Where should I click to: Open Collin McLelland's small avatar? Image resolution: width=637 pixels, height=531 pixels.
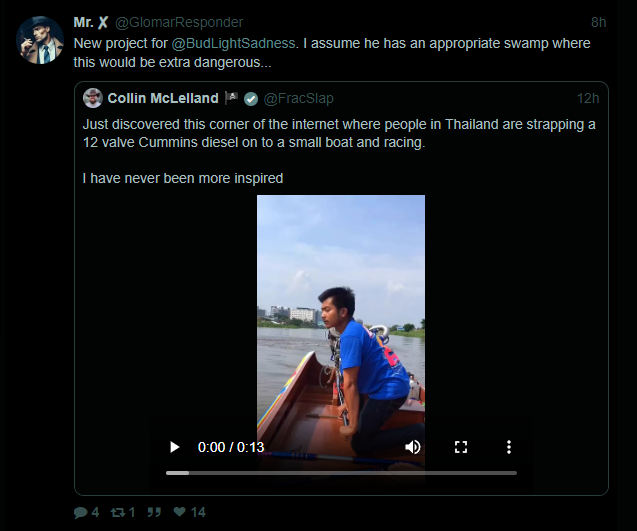(x=92, y=98)
